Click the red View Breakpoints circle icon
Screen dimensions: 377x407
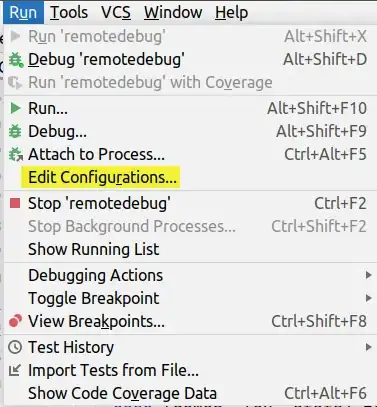(15, 321)
